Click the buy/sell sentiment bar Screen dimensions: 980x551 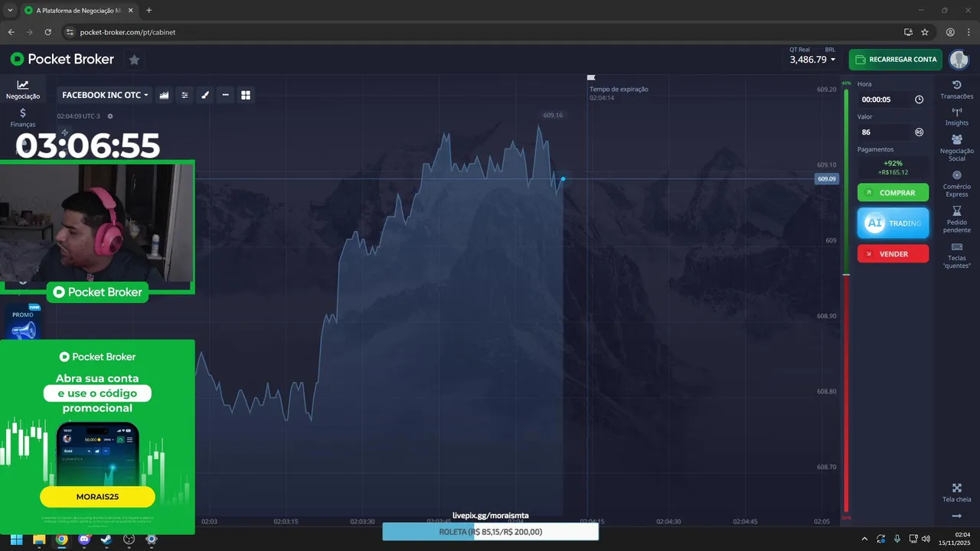pyautogui.click(x=846, y=301)
